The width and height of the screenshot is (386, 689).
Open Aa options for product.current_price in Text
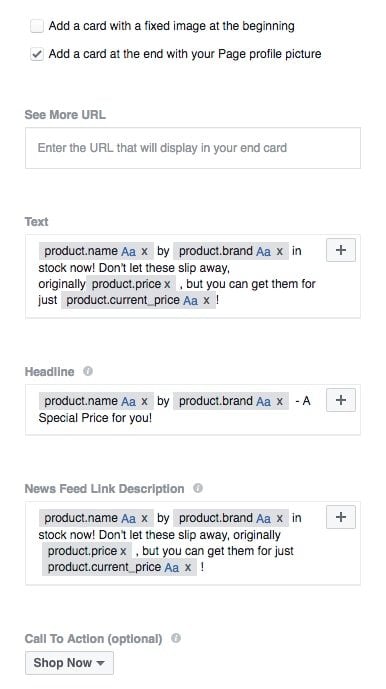(x=190, y=301)
